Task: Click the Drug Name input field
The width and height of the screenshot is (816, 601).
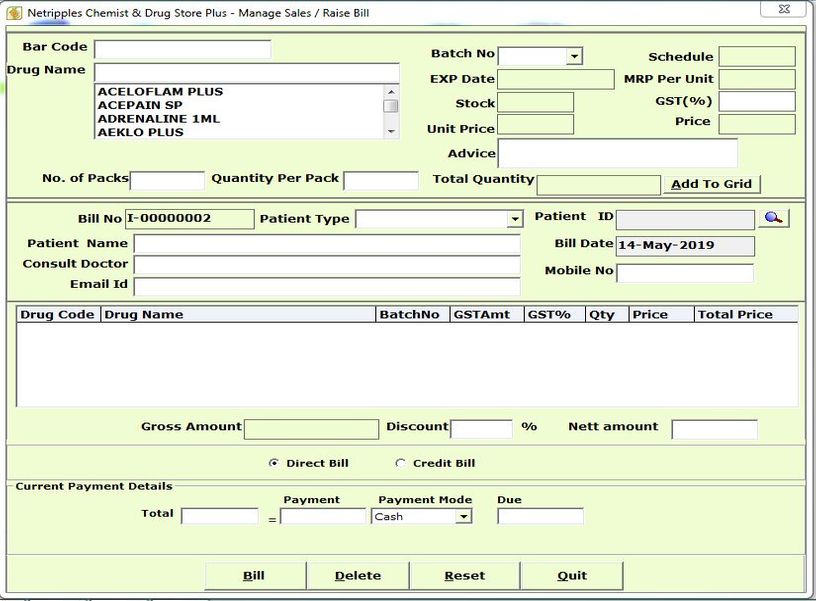Action: point(247,73)
